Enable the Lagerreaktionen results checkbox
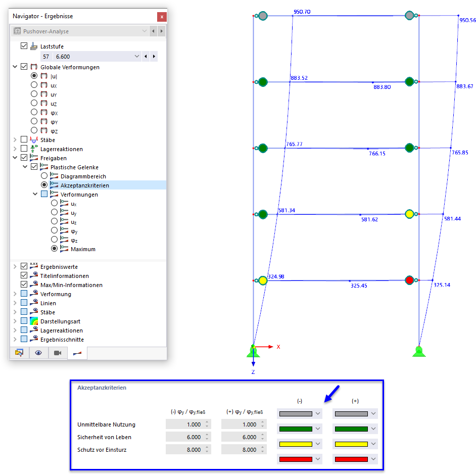 (24, 149)
